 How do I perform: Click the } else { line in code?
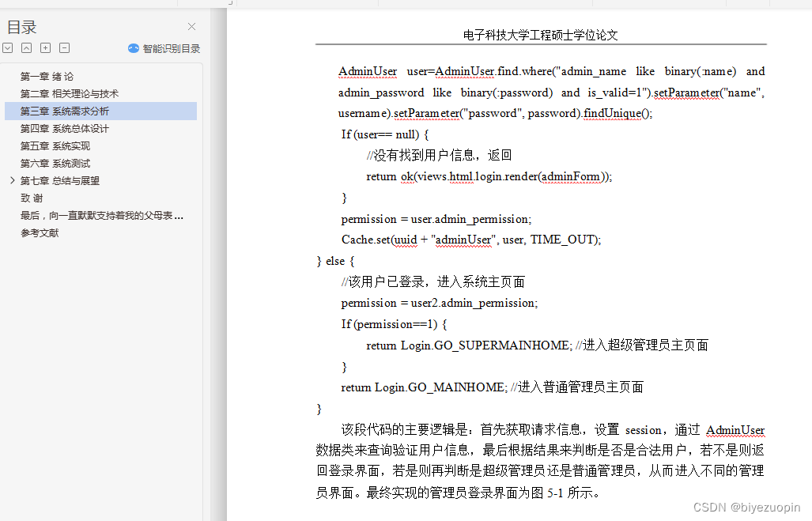click(335, 261)
